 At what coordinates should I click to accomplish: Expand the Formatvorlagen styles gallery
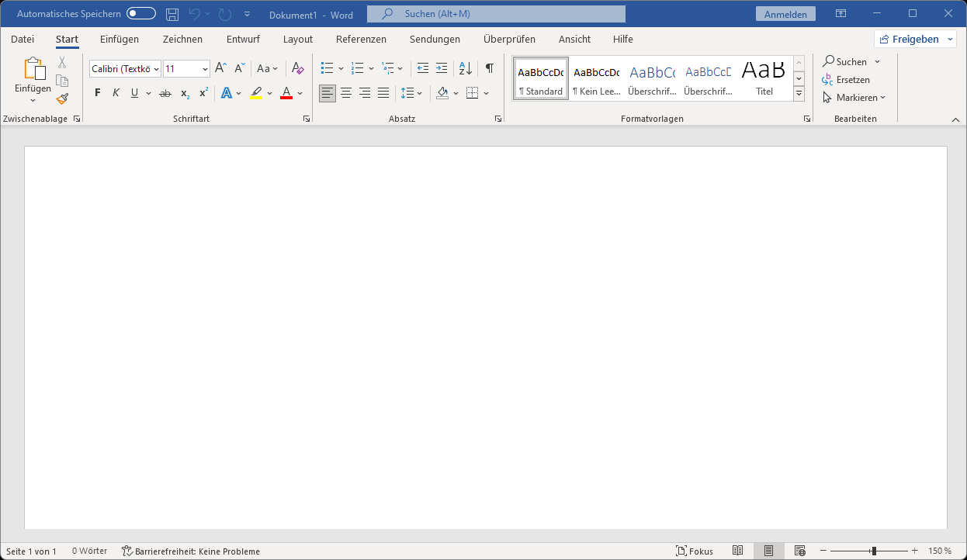(x=799, y=94)
